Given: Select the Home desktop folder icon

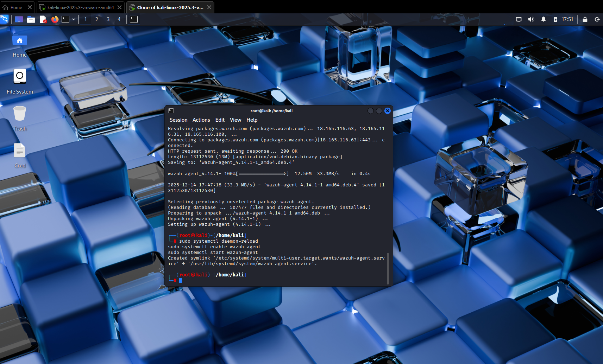Looking at the screenshot, I should tap(20, 46).
